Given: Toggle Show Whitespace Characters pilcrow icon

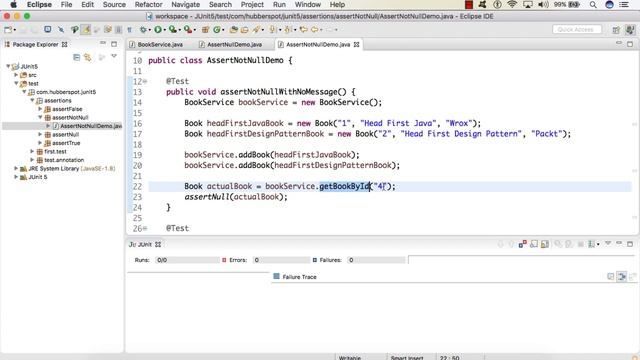Looking at the screenshot, I should [x=129, y=29].
